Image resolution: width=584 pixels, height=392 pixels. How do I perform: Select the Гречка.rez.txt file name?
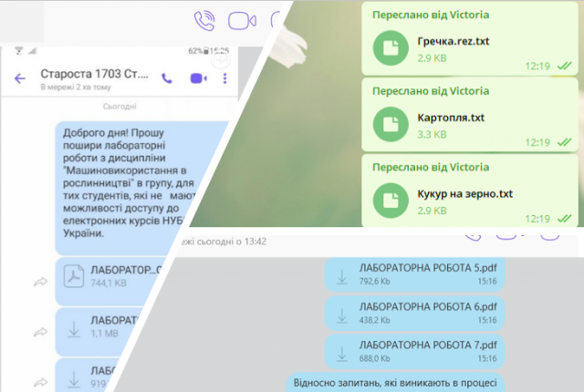(454, 41)
